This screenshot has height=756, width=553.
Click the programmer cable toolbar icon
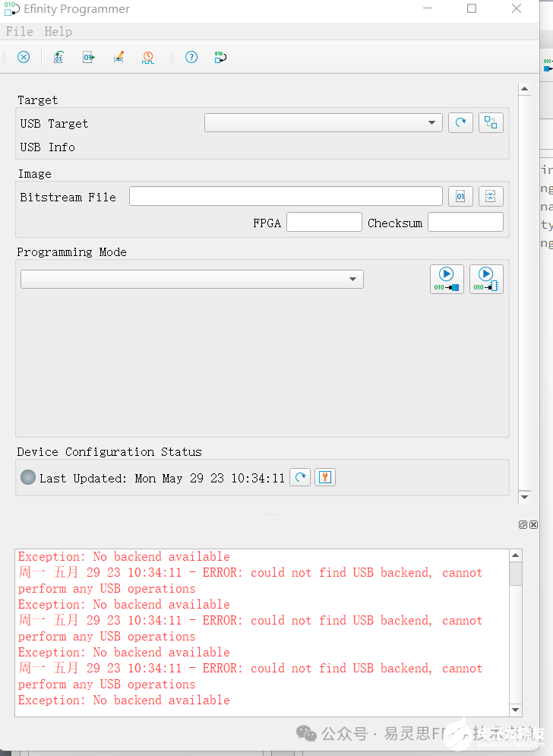(220, 57)
